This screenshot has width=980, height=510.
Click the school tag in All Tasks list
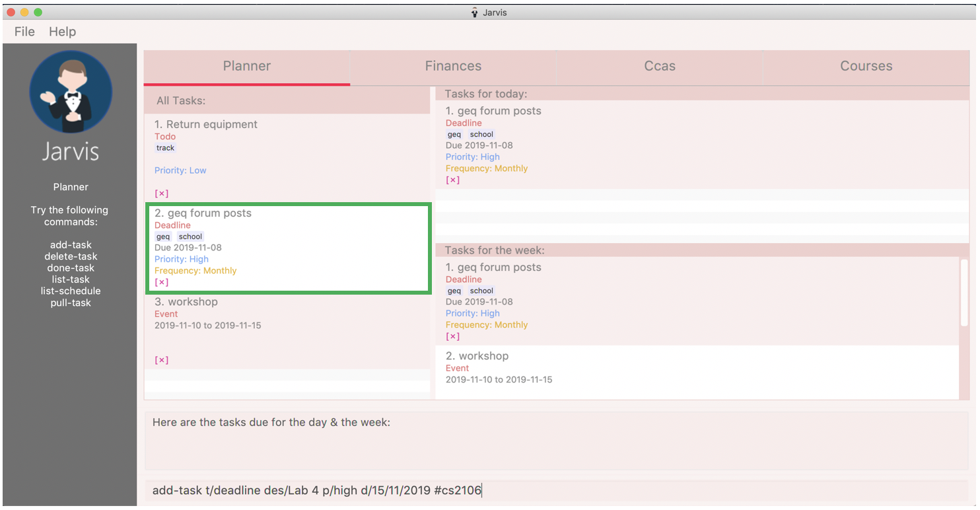(190, 237)
